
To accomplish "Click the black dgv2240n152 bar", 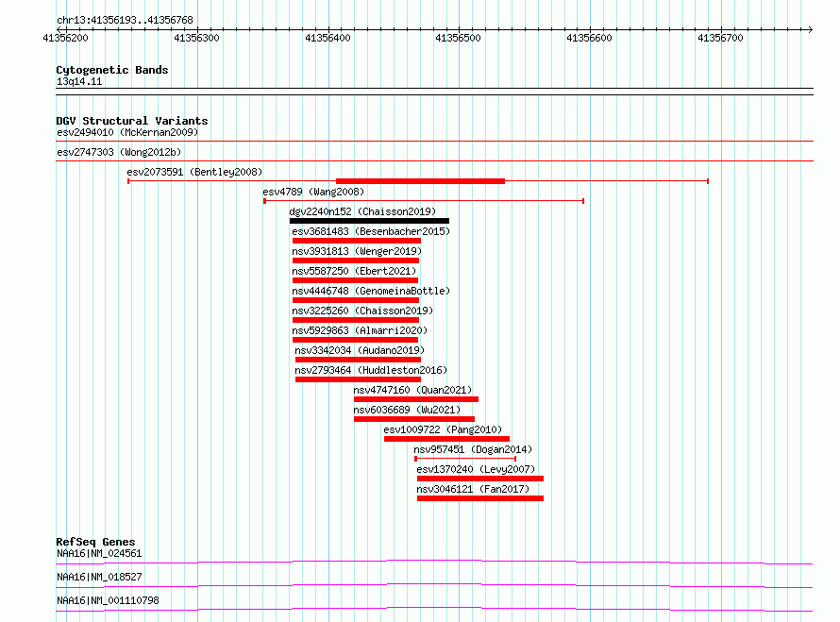I will [370, 221].
